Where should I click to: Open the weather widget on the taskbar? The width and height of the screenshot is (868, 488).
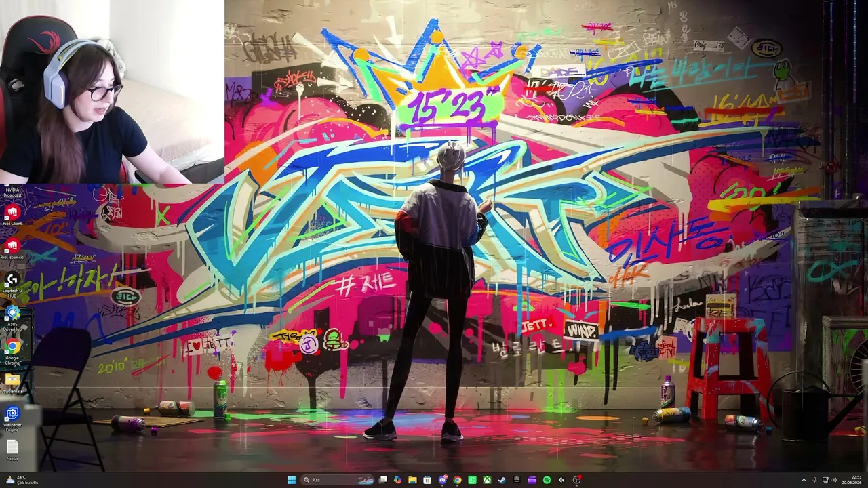tap(20, 480)
